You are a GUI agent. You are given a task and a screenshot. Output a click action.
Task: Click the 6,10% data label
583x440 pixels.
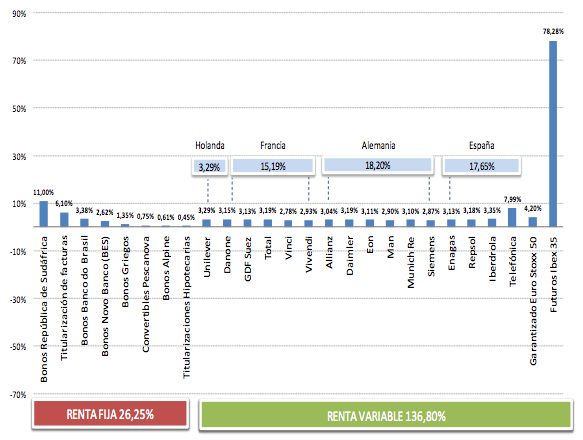pyautogui.click(x=64, y=203)
